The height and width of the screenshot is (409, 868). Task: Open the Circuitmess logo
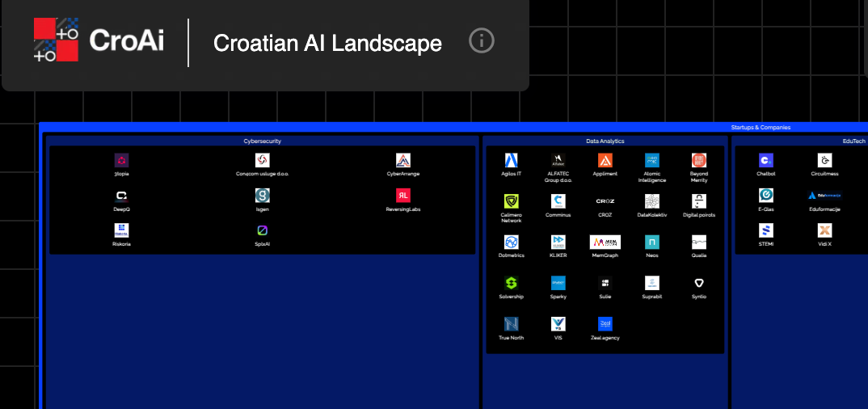pos(825,161)
